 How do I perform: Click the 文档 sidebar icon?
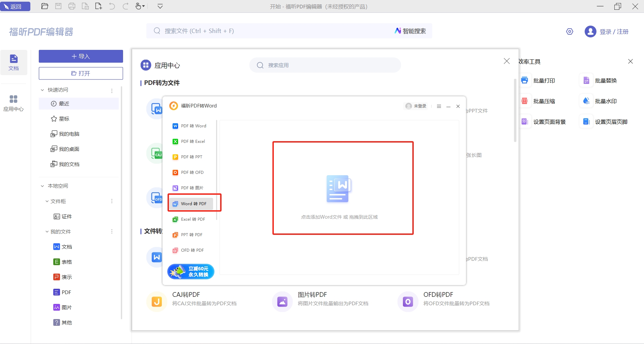(x=13, y=62)
